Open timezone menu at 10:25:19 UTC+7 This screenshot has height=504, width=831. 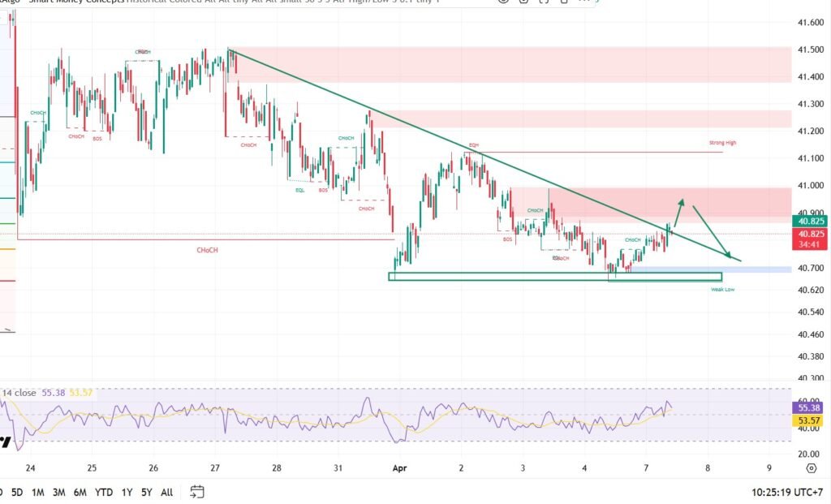787,493
